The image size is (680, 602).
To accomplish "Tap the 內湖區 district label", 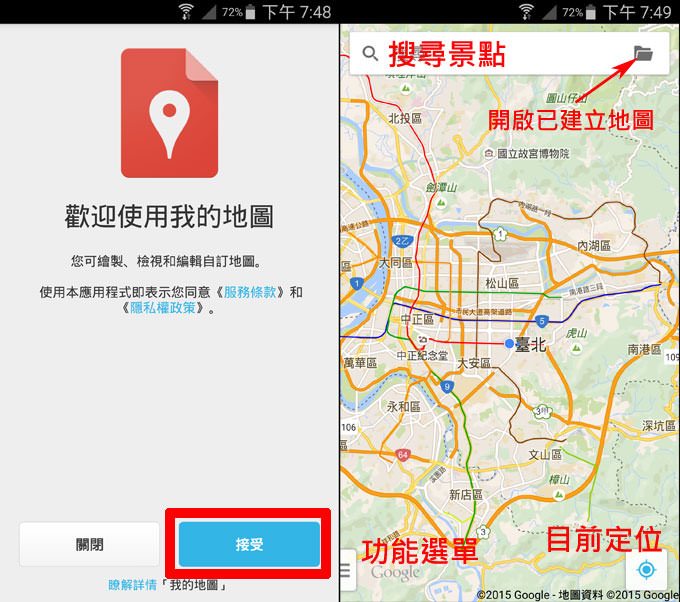I will 594,245.
